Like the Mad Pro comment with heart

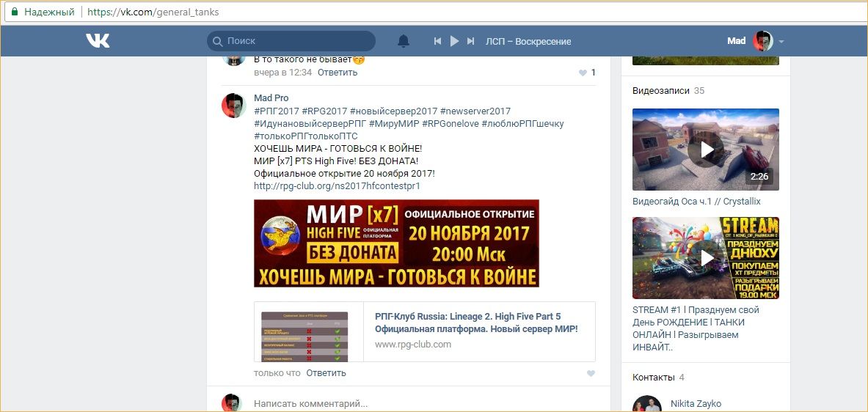coord(591,374)
